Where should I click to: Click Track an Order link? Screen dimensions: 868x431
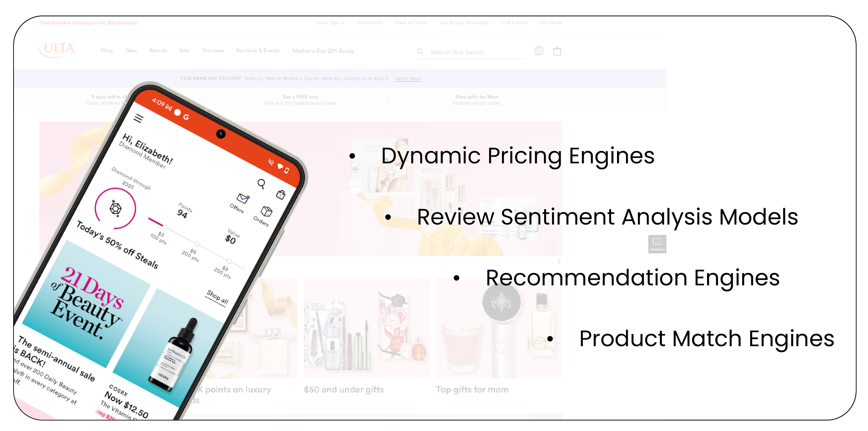coord(411,22)
